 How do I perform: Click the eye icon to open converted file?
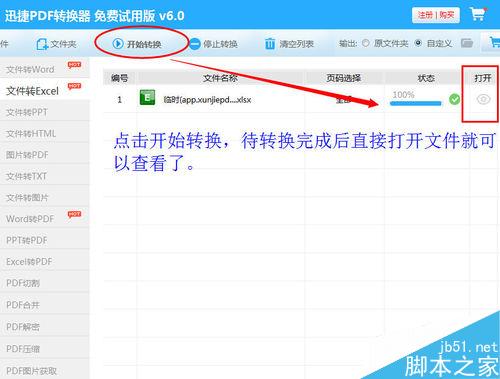pyautogui.click(x=483, y=99)
